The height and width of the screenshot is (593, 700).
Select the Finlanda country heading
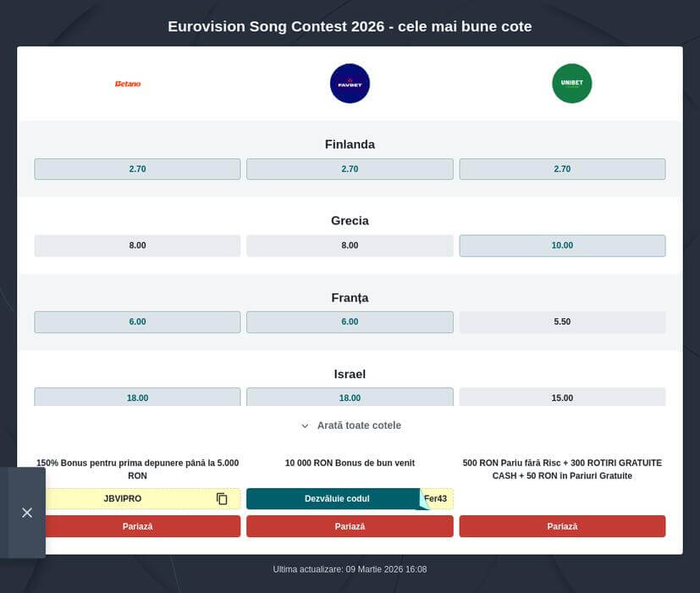coord(350,144)
